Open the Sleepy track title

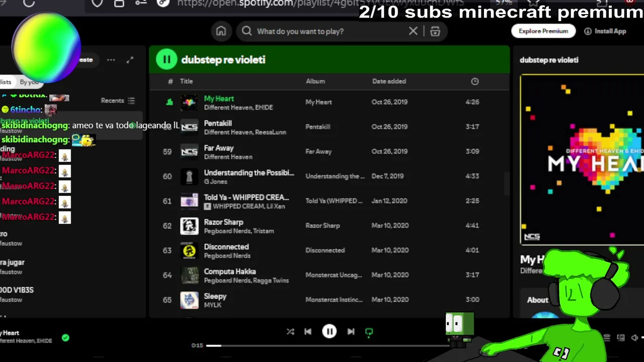tap(215, 297)
